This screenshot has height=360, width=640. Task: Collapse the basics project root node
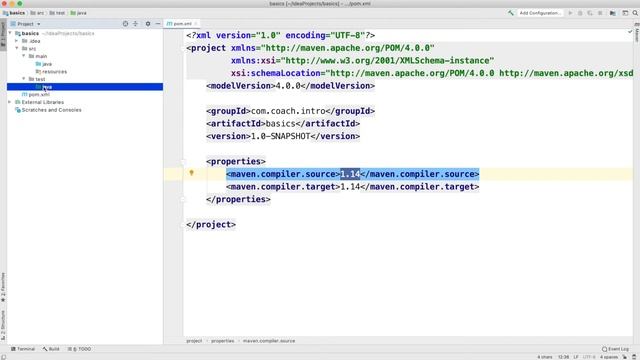click(x=10, y=33)
